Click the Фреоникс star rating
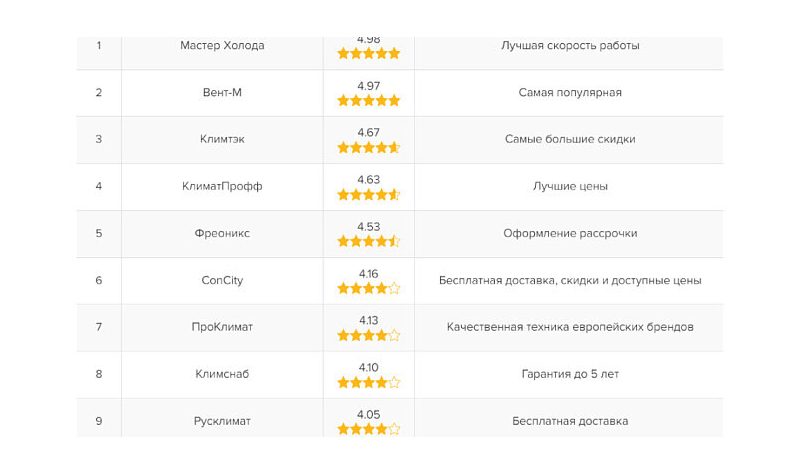This screenshot has width=800, height=473. [368, 242]
